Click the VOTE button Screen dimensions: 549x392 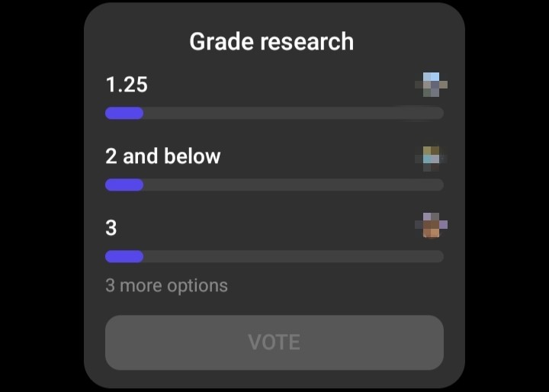click(274, 342)
